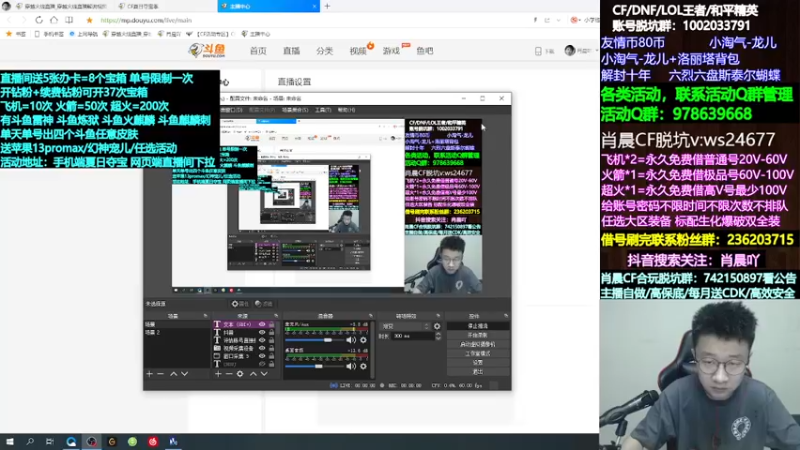Toggle visibility of third text source
This screenshot has width=800, height=450.
point(262,340)
